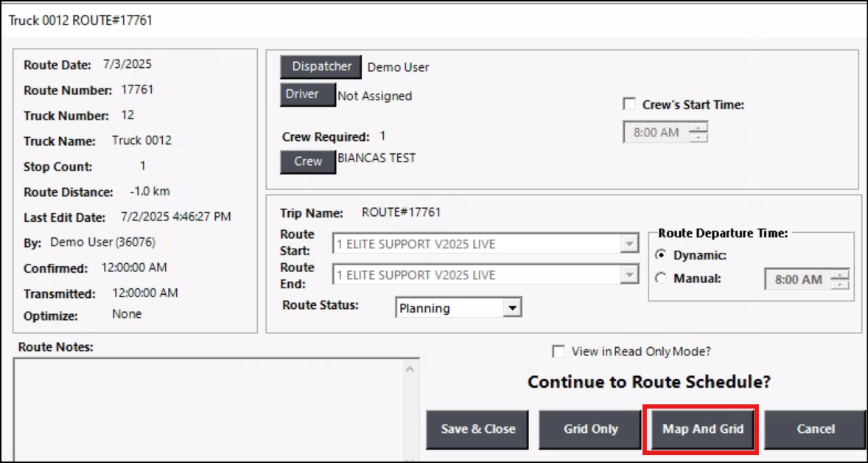Expand the Route Start dropdown
868x463 pixels.
click(x=629, y=243)
